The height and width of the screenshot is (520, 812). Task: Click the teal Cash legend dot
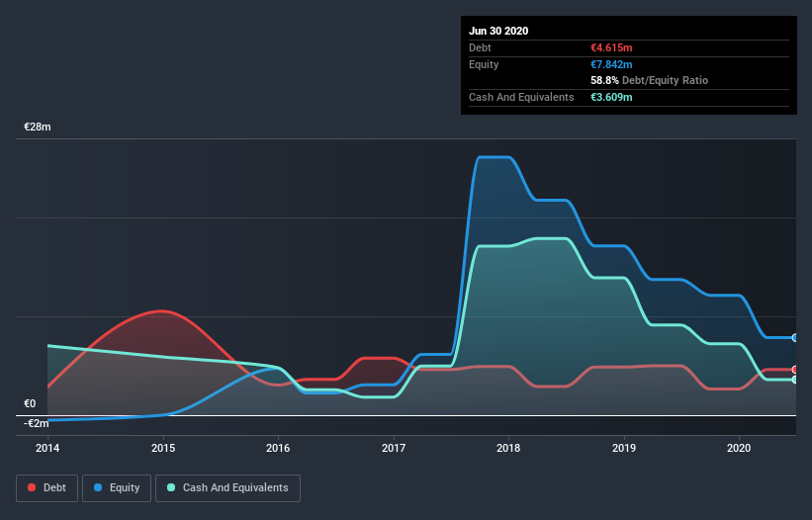tap(171, 487)
